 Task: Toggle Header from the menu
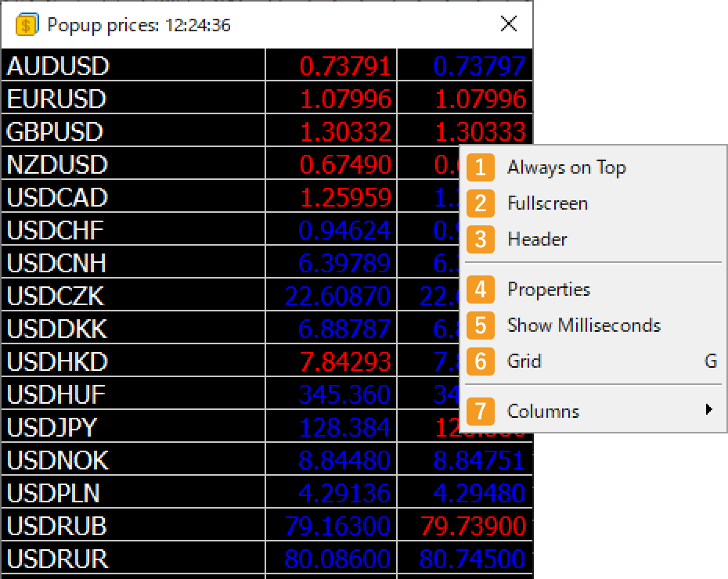point(539,239)
